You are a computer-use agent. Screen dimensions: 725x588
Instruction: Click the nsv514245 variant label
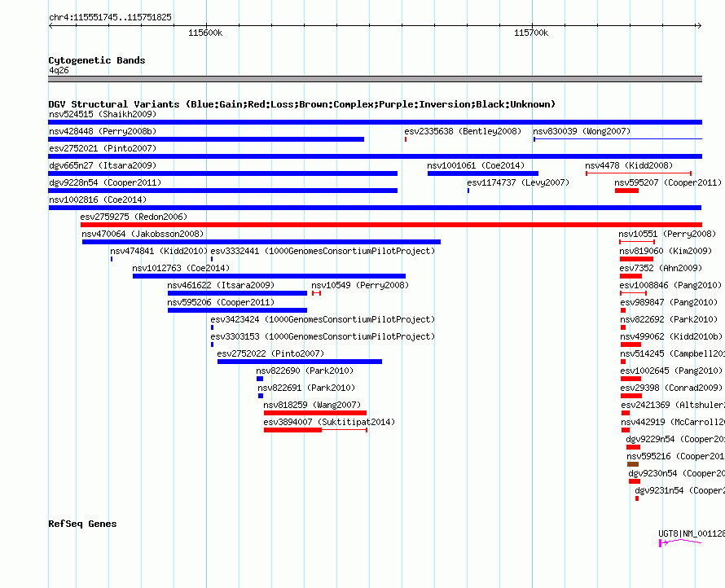[673, 353]
